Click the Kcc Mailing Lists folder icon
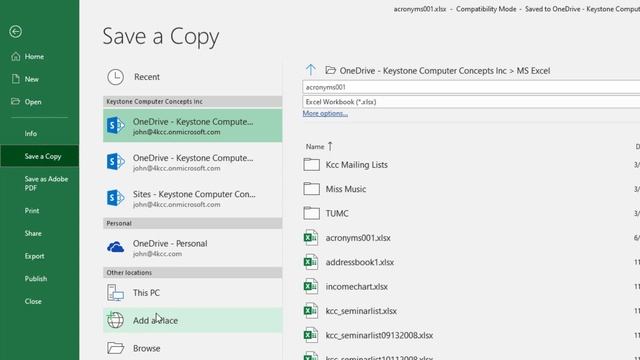 pos(311,164)
